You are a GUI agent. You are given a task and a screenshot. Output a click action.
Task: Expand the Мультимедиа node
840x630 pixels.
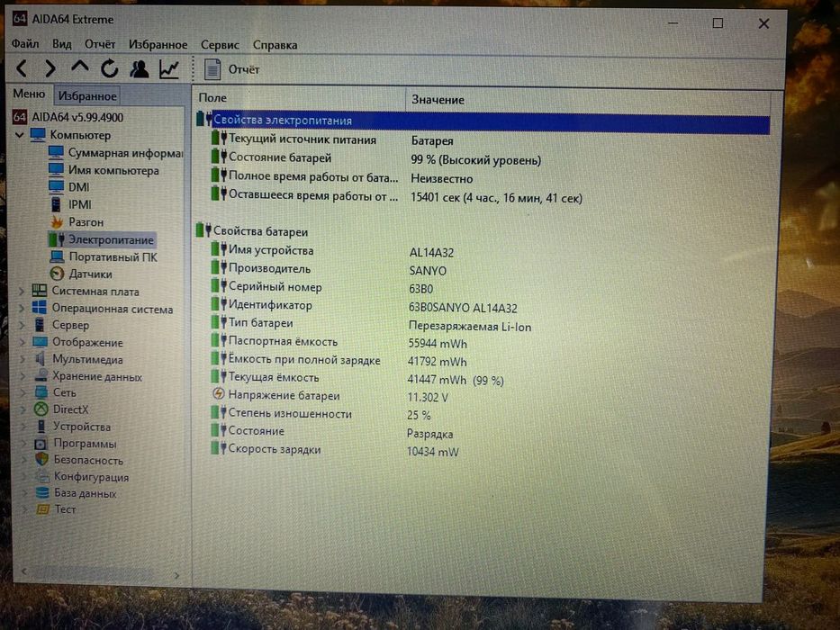[23, 359]
